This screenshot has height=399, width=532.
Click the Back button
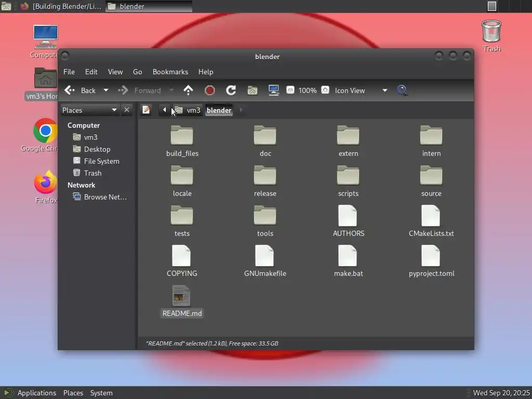[81, 90]
